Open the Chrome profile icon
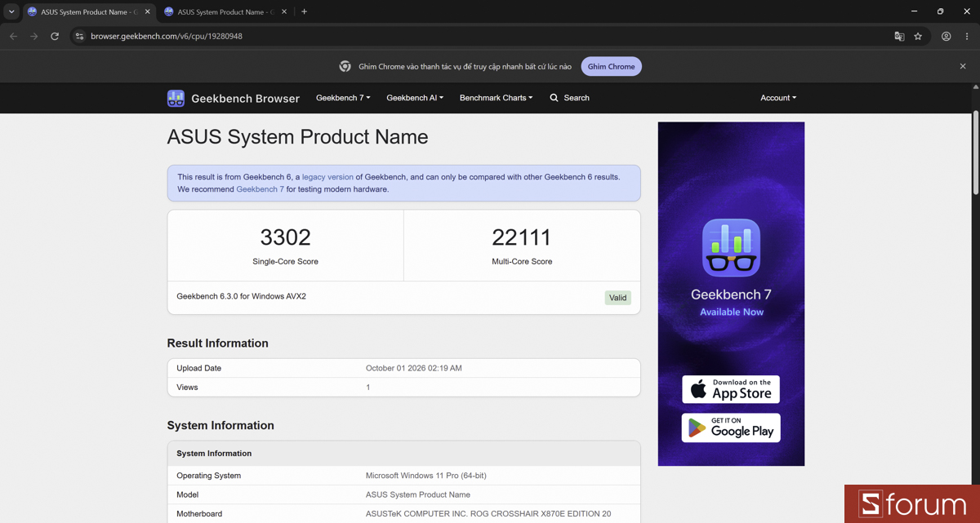 click(x=946, y=36)
